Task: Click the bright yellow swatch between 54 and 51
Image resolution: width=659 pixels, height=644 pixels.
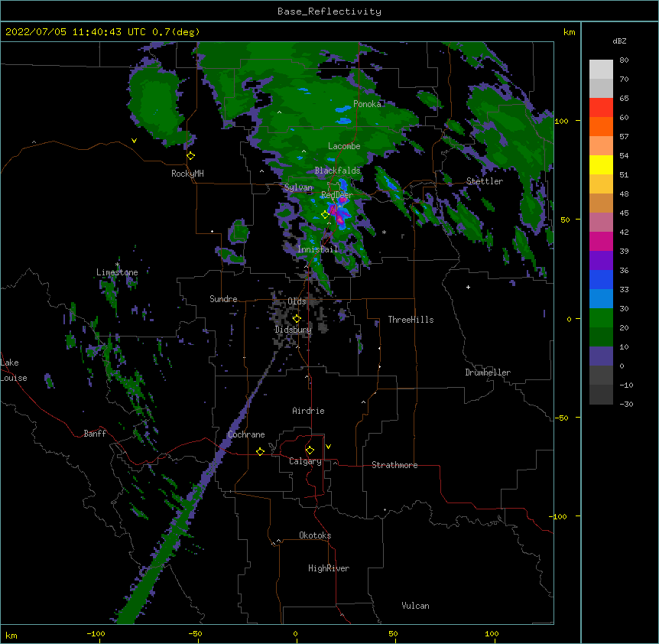Action: (x=601, y=165)
